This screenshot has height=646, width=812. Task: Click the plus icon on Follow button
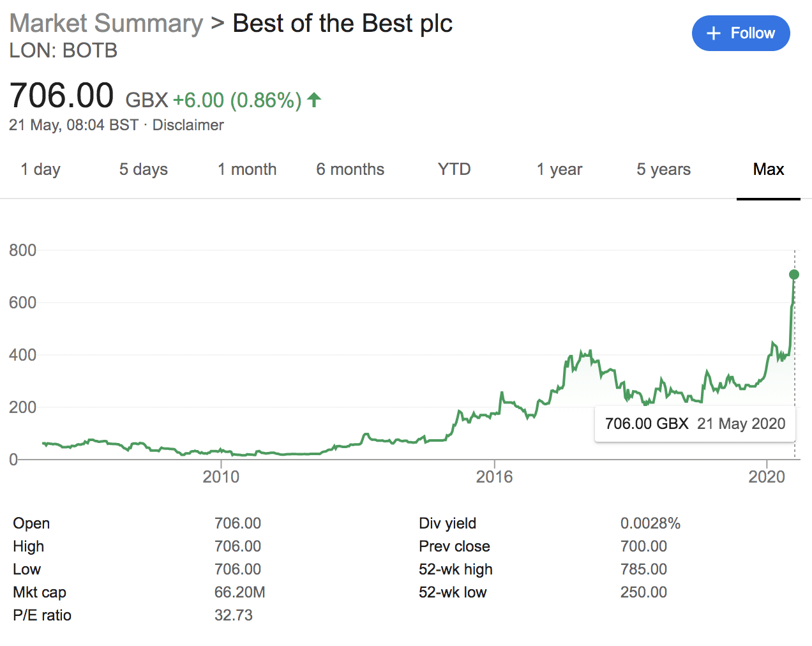(714, 33)
